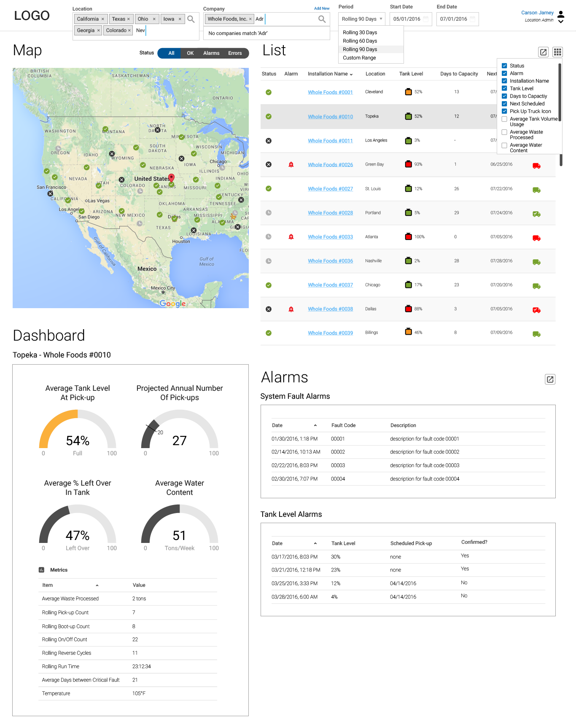The width and height of the screenshot is (576, 728).
Task: Click the red map pin near Kansas
Action: (171, 177)
